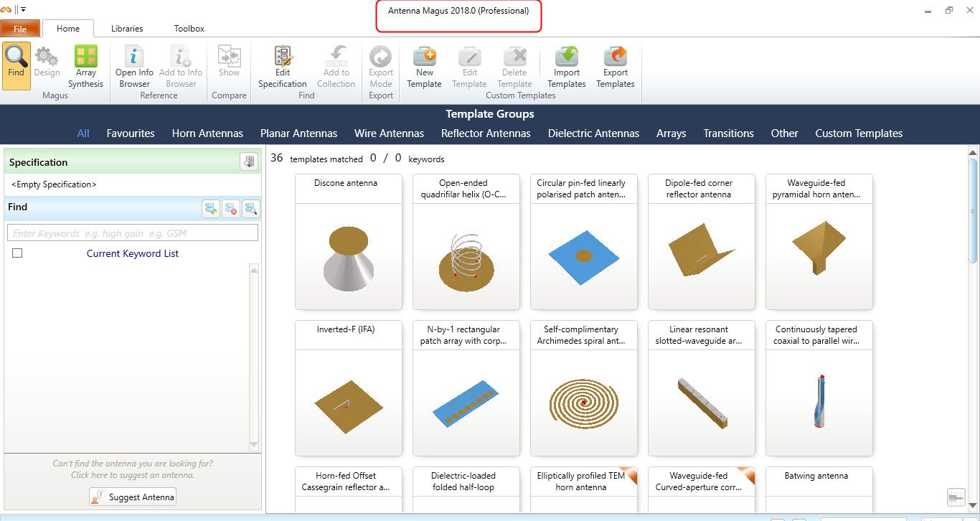Click the Delete Template icon
Viewport: 980px width, 521px height.
pyautogui.click(x=515, y=57)
